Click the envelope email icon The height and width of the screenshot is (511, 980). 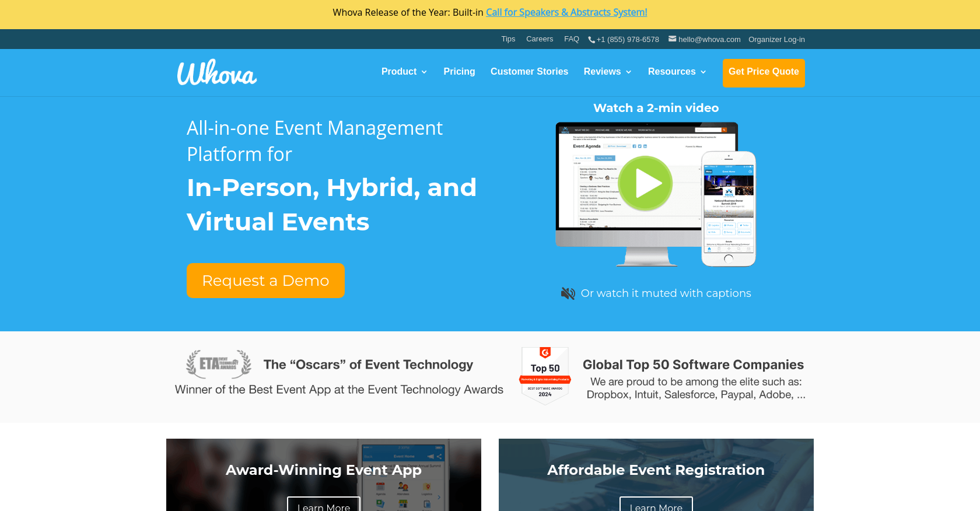[673, 39]
